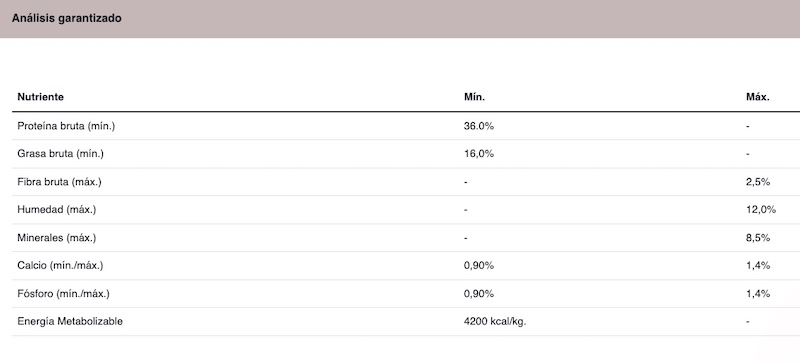Screen dimensions: 800x363
Task: Click the Fósforo 1,4% maximum value
Action: 758,294
